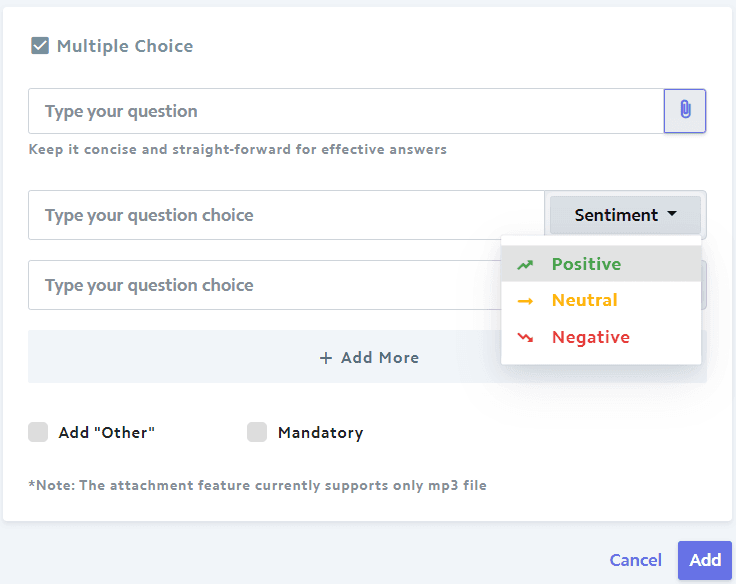Image resolution: width=736 pixels, height=584 pixels.
Task: Collapse the Sentiment dropdown
Action: pyautogui.click(x=625, y=215)
